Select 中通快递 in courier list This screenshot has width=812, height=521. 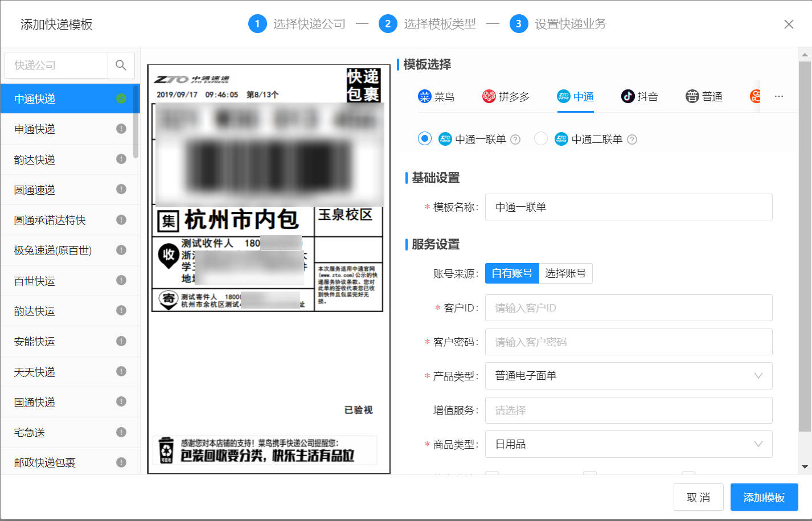pyautogui.click(x=70, y=99)
